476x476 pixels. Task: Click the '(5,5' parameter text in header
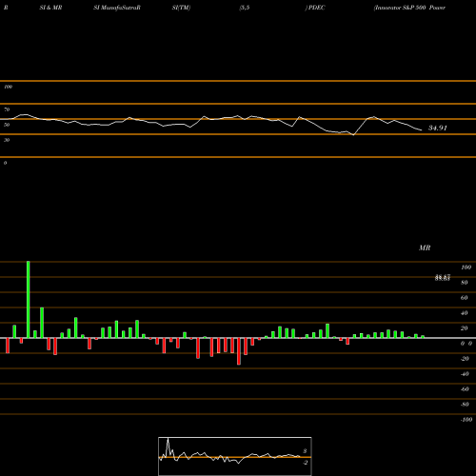(x=245, y=8)
